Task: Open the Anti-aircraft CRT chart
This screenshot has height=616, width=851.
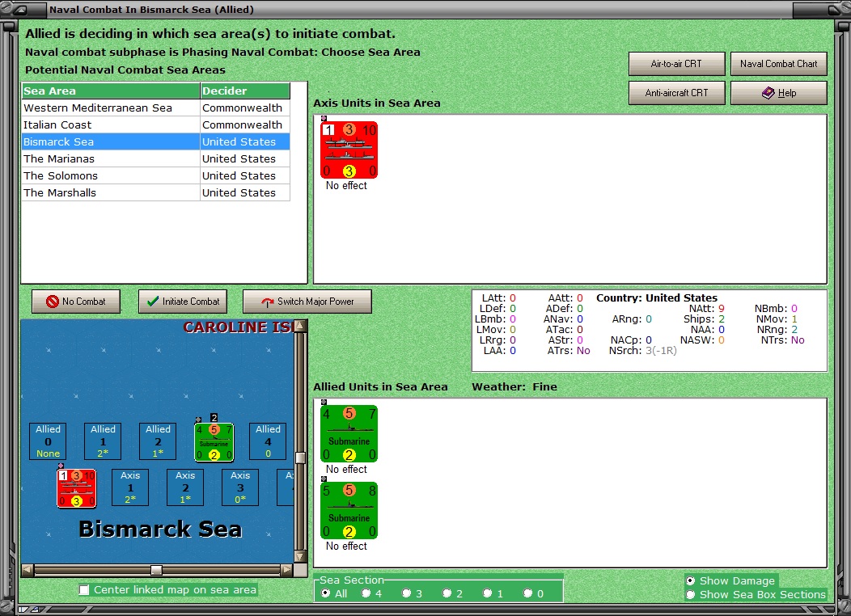Action: [677, 93]
